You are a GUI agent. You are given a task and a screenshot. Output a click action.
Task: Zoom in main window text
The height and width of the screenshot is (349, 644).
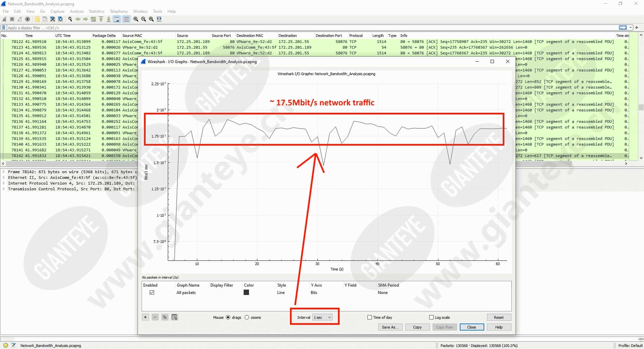point(136,19)
